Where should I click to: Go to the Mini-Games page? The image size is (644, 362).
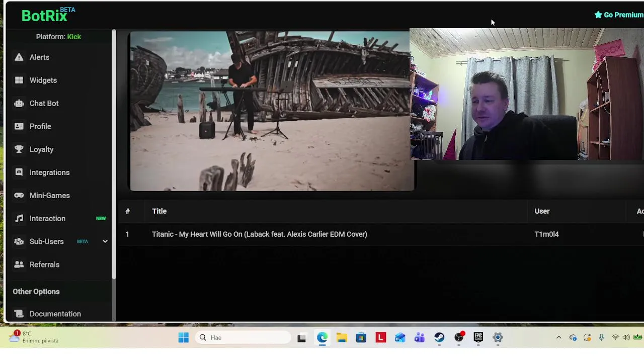(50, 196)
